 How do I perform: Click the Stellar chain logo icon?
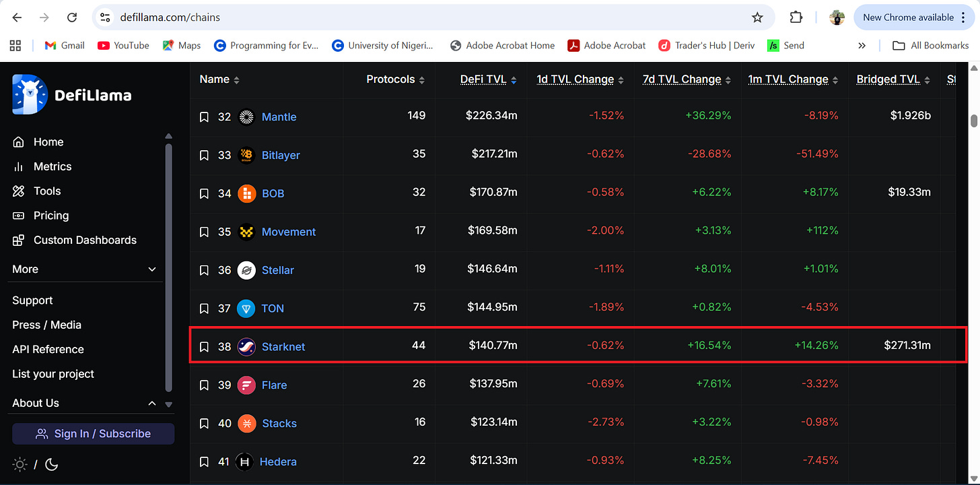(x=246, y=271)
